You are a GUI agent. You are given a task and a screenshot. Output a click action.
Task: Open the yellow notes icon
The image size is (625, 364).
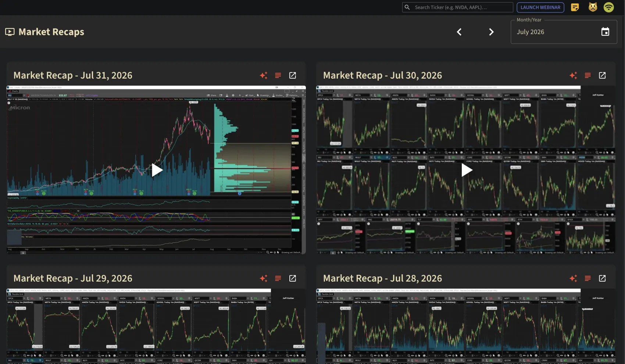pyautogui.click(x=575, y=7)
